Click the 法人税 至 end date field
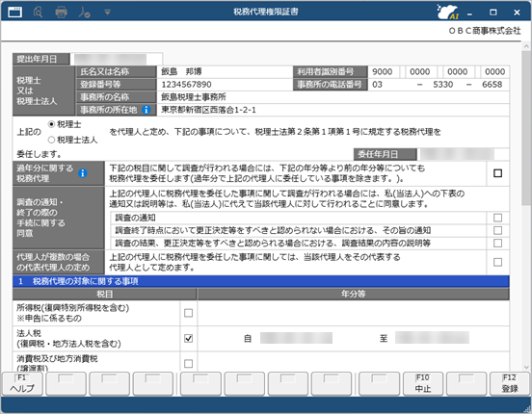Image resolution: width=532 pixels, height=414 pixels. pyautogui.click(x=432, y=338)
